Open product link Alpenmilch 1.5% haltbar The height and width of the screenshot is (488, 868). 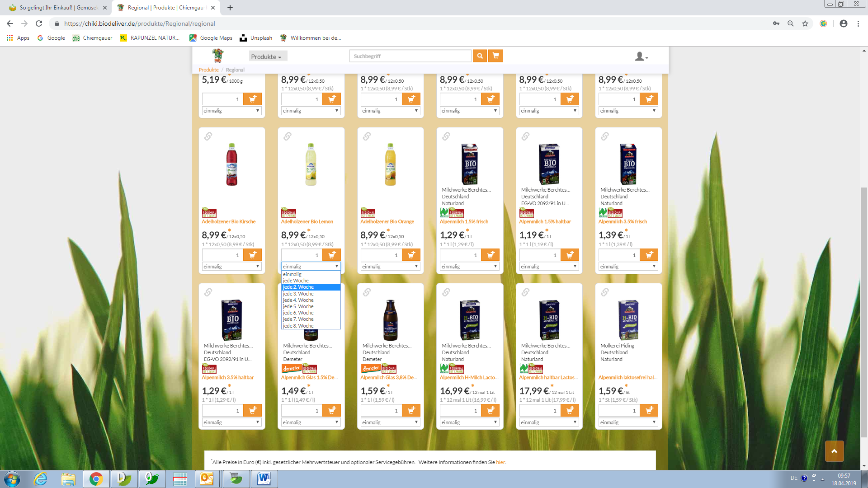pos(545,221)
